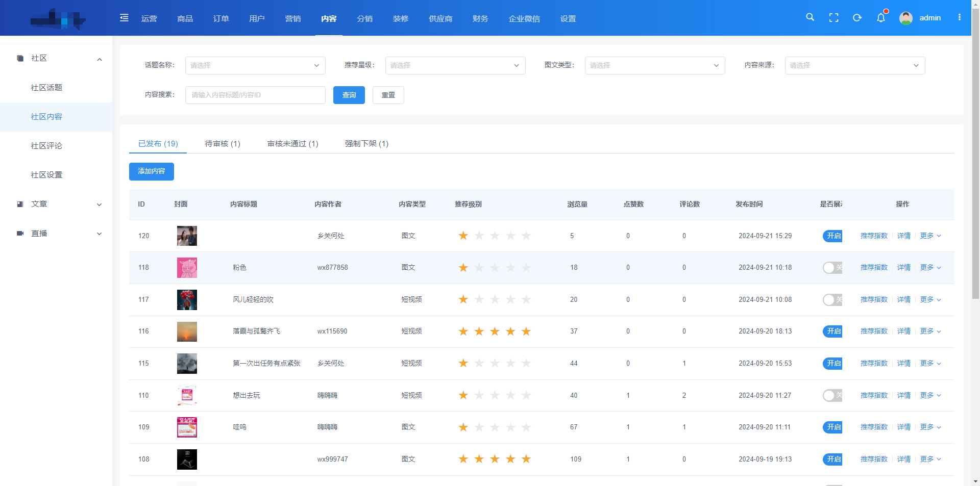This screenshot has height=486, width=980.
Task: Set five-star rating on row 120
Action: point(526,236)
